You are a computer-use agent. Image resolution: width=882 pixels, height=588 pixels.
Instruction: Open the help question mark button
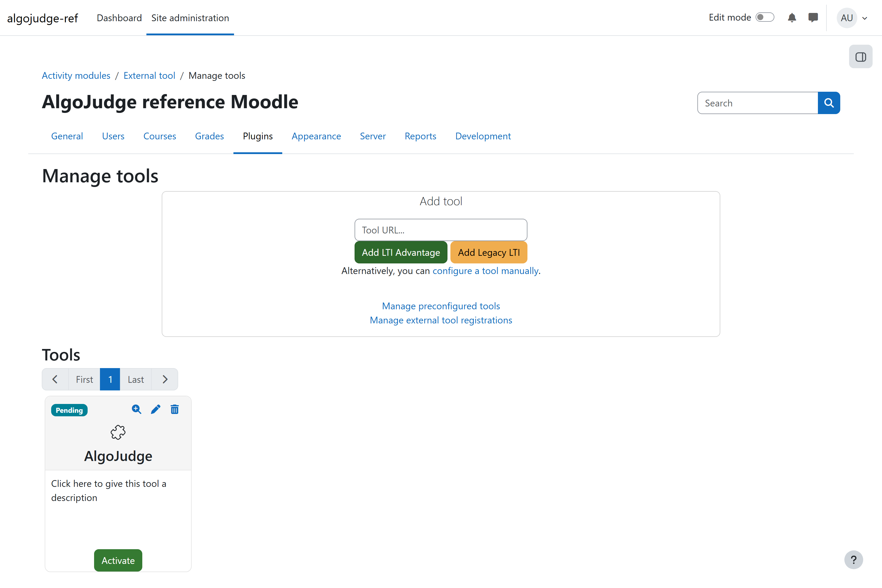853,560
